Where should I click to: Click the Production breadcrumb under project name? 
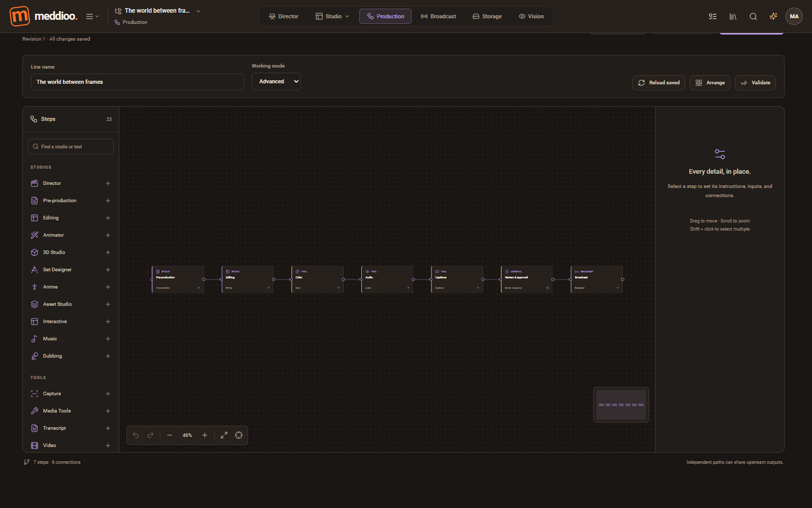(131, 22)
